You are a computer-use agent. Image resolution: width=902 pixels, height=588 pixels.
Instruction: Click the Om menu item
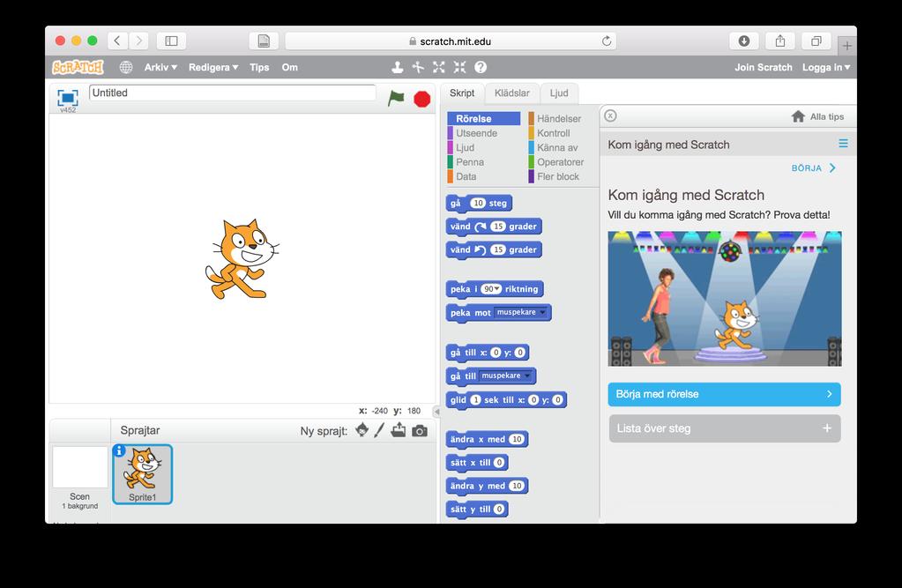click(290, 67)
